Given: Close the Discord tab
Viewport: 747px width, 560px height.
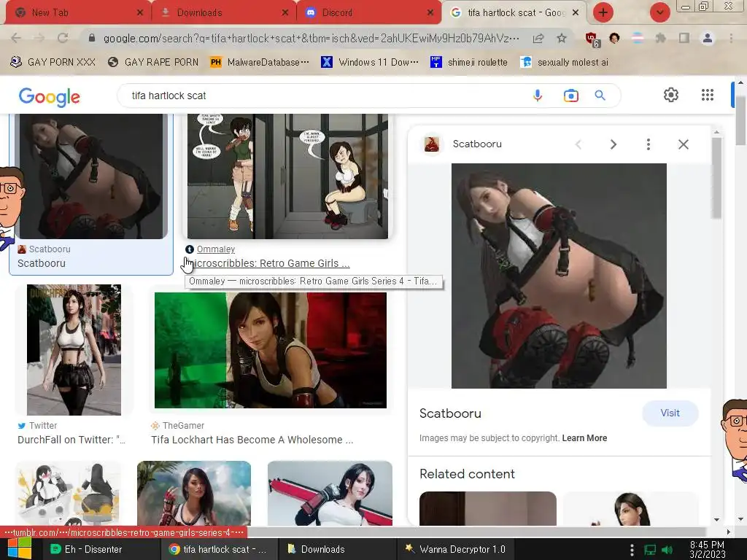Looking at the screenshot, I should point(430,13).
